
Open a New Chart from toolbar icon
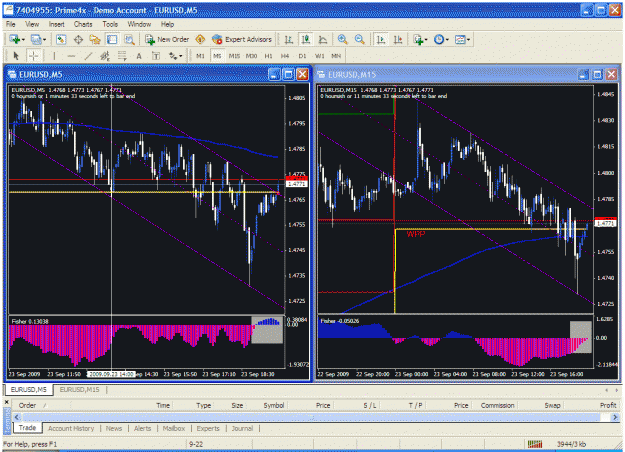tap(14, 39)
